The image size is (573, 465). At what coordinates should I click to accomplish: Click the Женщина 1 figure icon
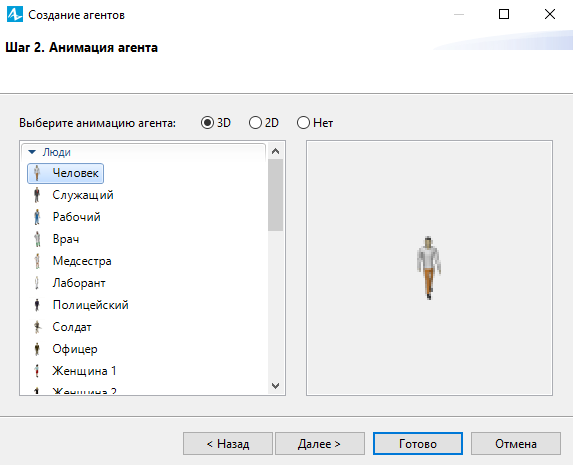click(37, 371)
